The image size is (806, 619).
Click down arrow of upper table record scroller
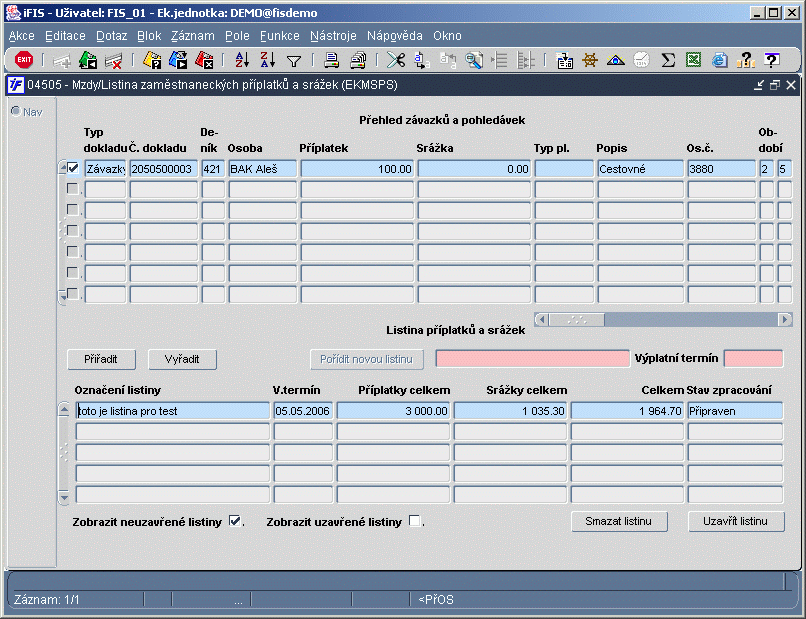(63, 297)
